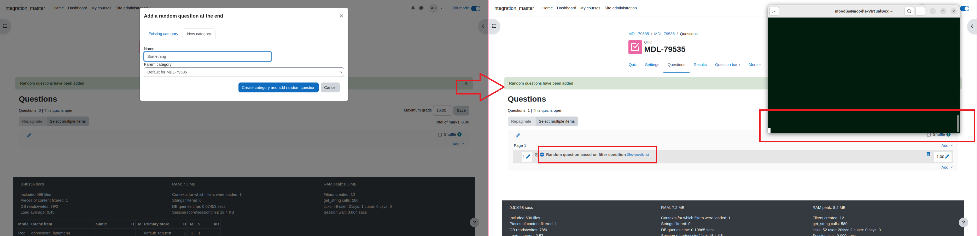Click 'Select multiple items' on right page
This screenshot has height=236, width=980.
557,121
